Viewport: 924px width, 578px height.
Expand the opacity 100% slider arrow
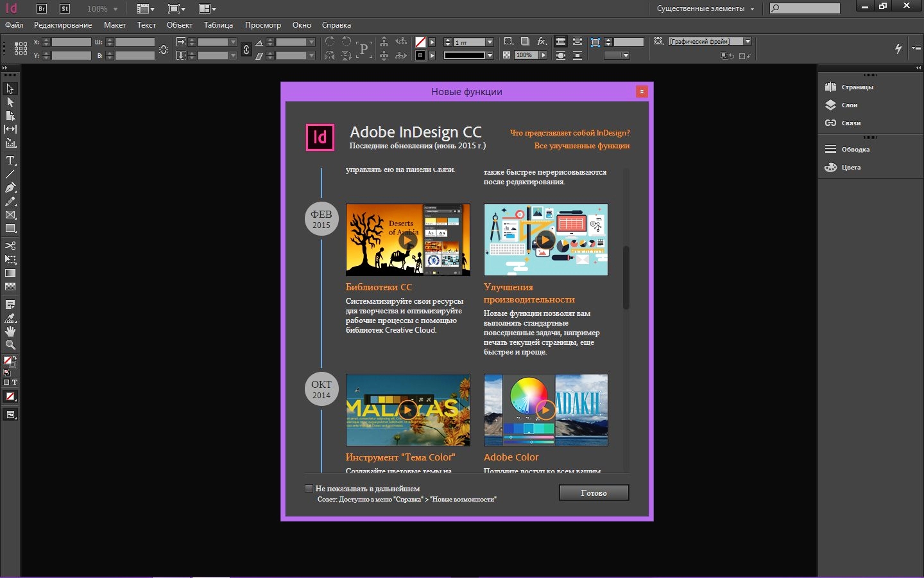pyautogui.click(x=543, y=55)
